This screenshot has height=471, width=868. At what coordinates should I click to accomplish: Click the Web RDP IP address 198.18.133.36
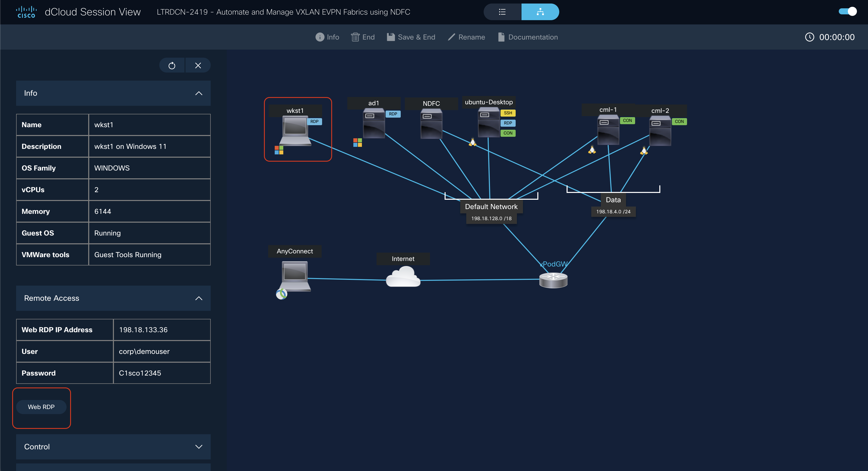(x=143, y=330)
